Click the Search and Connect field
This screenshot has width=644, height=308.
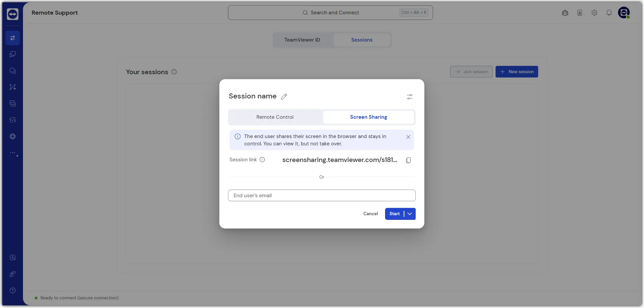(330, 13)
